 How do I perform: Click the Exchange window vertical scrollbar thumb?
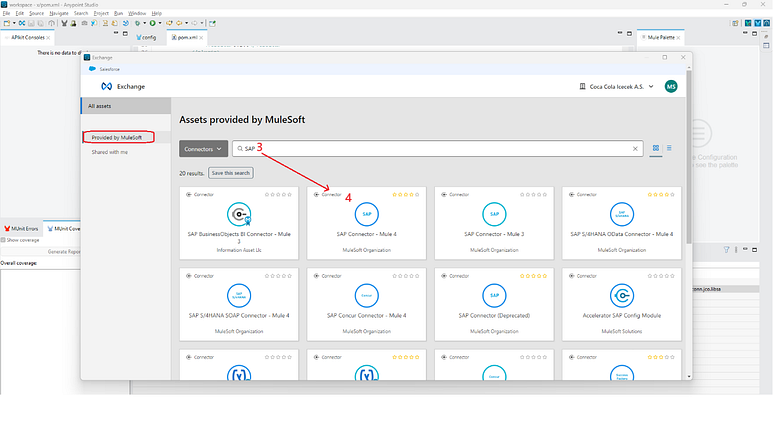pyautogui.click(x=689, y=157)
